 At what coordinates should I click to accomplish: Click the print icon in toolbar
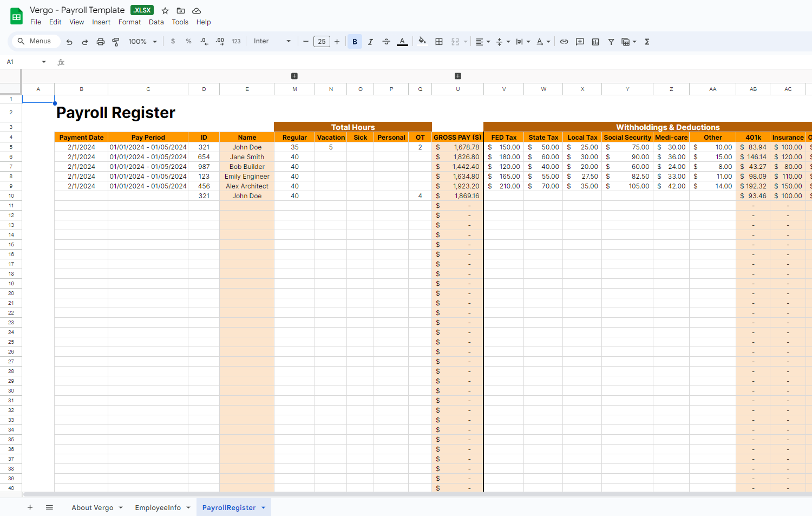click(100, 42)
